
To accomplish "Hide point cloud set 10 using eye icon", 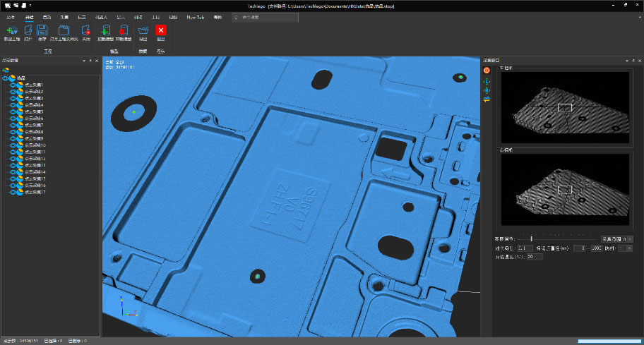I will click(x=13, y=145).
